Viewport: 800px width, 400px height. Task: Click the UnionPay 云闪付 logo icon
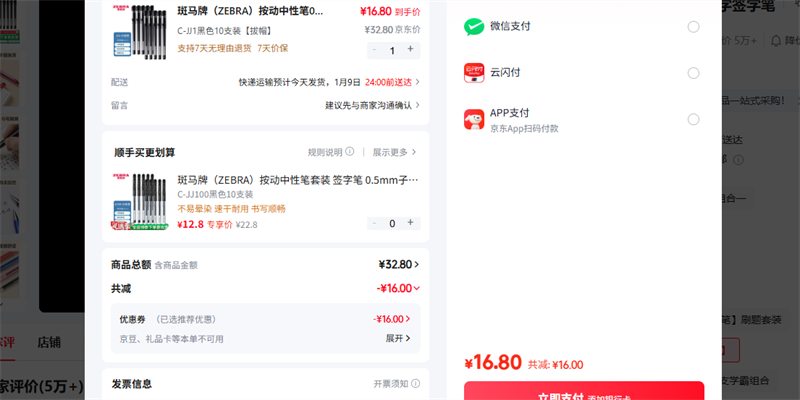[473, 73]
